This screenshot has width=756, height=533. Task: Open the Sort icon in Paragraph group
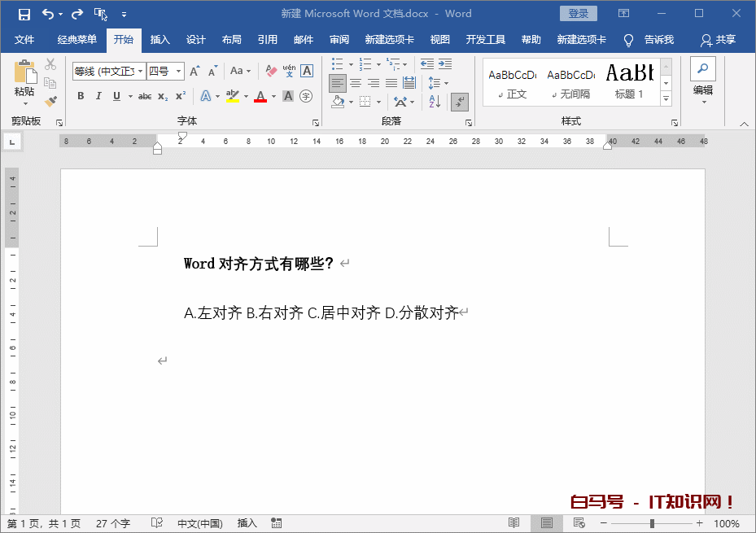tap(435, 102)
